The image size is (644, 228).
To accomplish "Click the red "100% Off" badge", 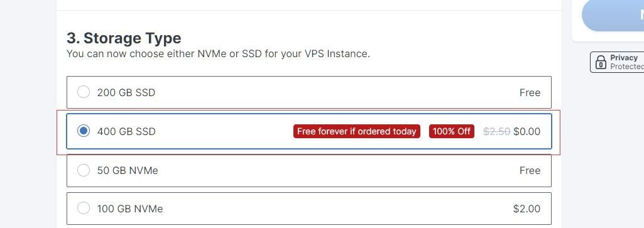I will [451, 131].
